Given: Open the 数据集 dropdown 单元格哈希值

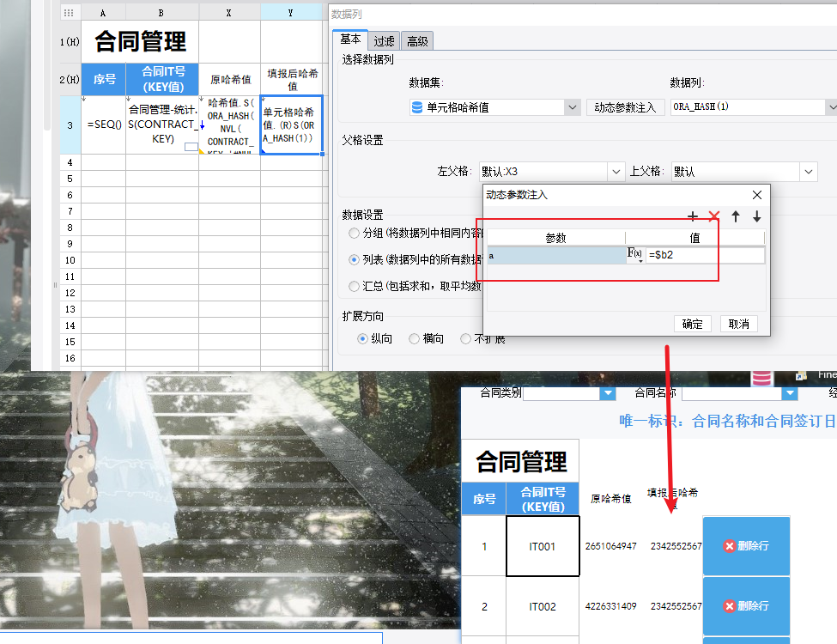Looking at the screenshot, I should point(494,107).
